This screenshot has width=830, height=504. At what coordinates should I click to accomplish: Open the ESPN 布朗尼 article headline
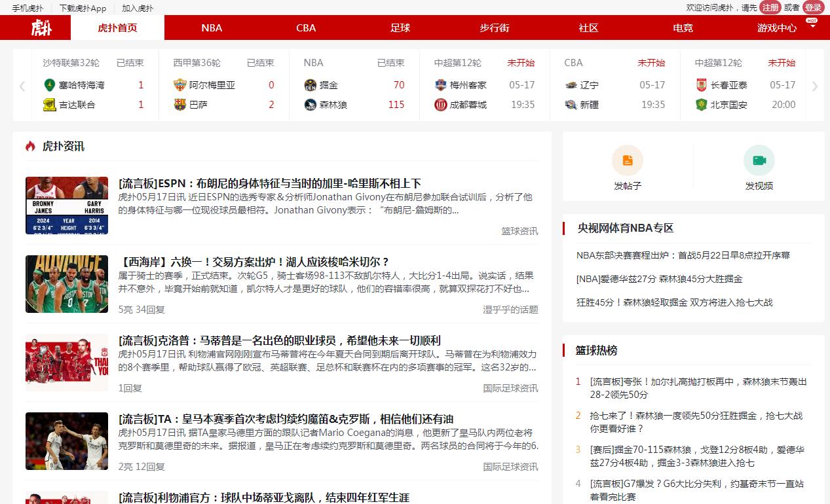tap(270, 183)
